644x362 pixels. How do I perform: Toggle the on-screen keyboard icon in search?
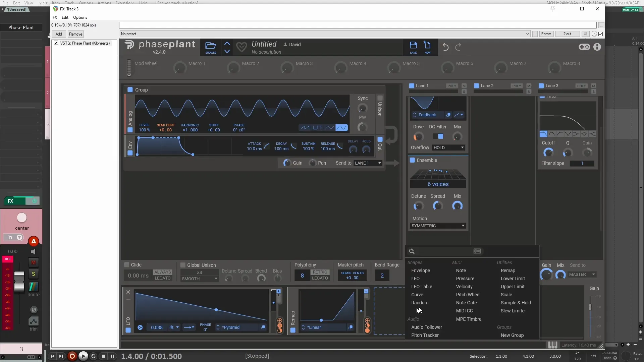477,251
